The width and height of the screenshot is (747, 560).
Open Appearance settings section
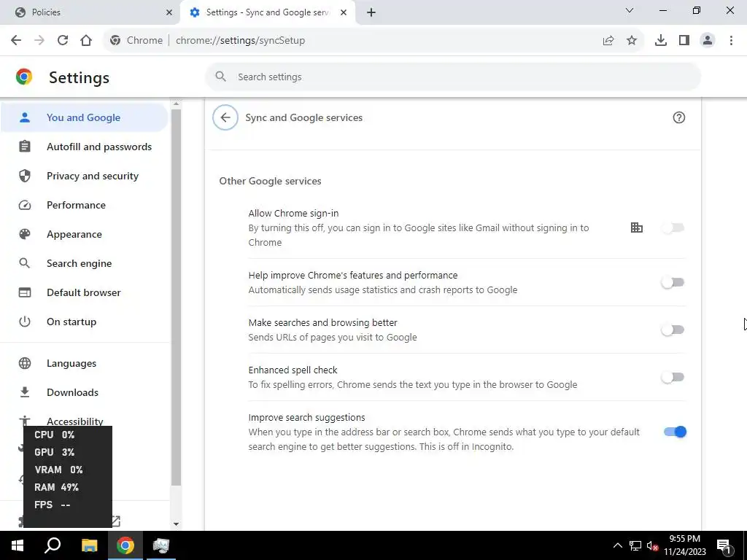85,234
